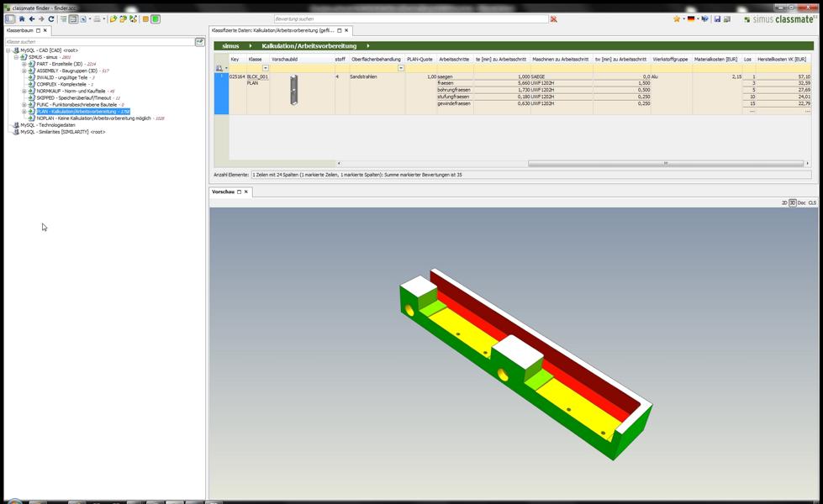Select the Vorschau tab
Viewport: 823px width, 504px height.
223,192
